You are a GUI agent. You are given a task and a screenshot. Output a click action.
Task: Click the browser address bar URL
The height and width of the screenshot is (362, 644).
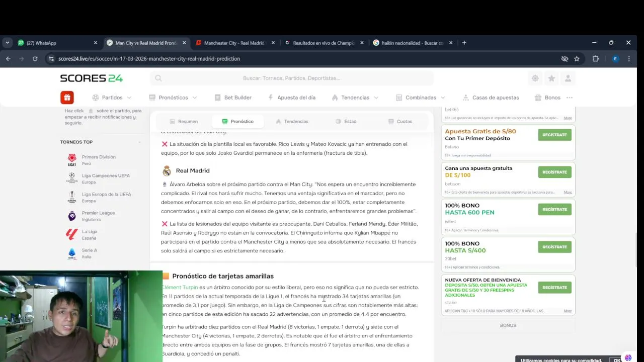coord(149,59)
